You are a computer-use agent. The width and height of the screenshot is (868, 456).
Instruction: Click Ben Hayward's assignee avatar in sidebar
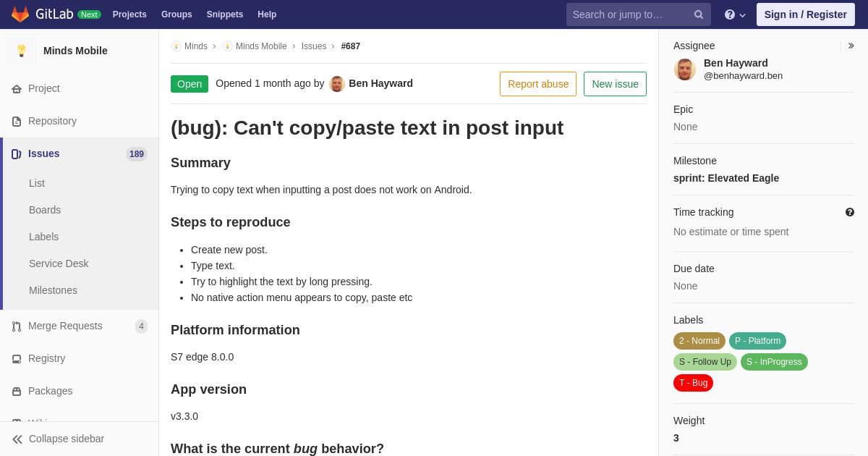pos(685,69)
